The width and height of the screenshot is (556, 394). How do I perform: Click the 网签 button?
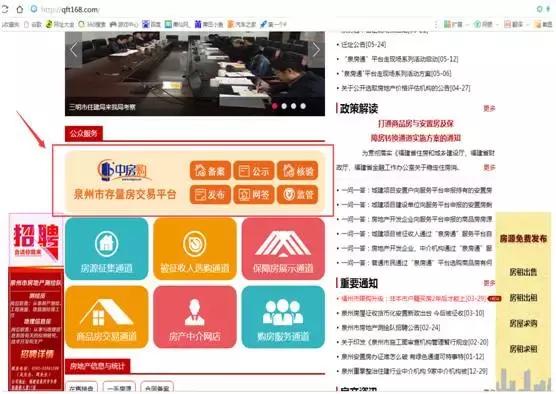click(x=254, y=194)
